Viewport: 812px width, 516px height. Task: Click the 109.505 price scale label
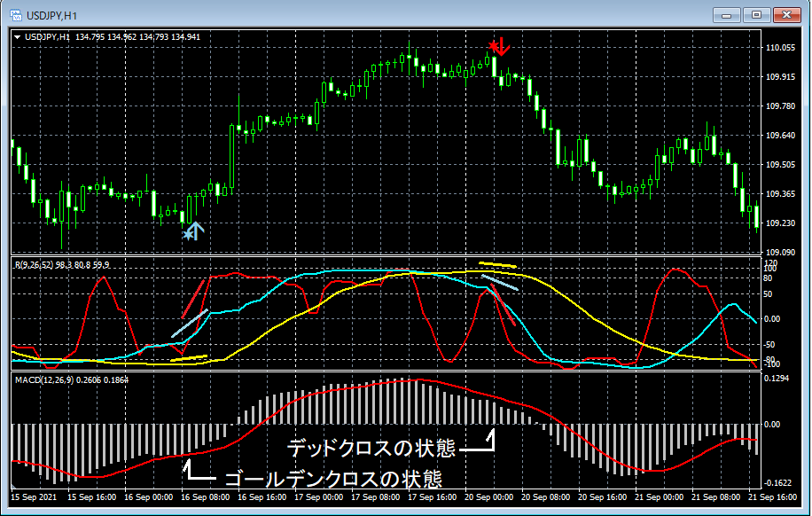pos(780,165)
